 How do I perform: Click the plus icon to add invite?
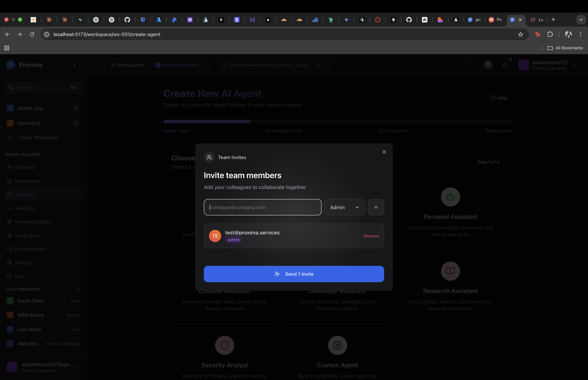375,207
